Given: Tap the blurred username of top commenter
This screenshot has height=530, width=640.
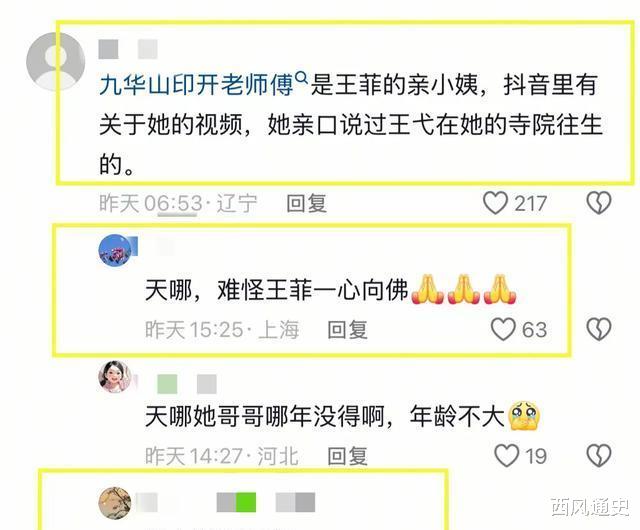Looking at the screenshot, I should [128, 49].
